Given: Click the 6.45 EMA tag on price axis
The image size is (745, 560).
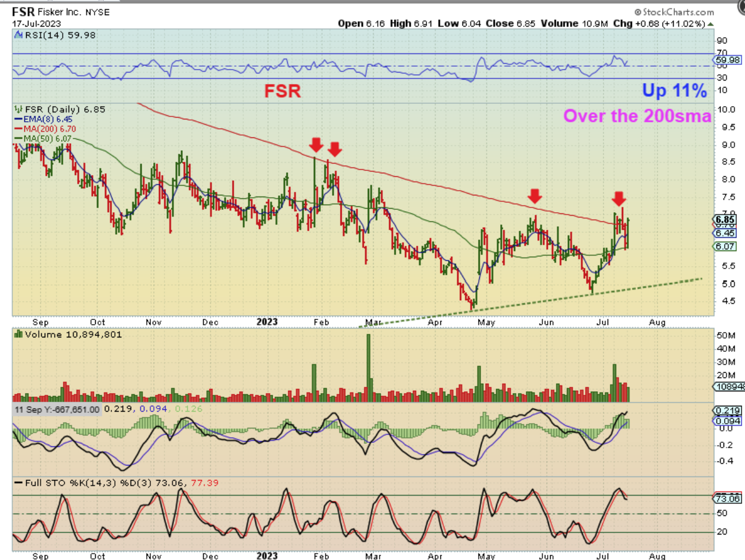Looking at the screenshot, I should 725,233.
